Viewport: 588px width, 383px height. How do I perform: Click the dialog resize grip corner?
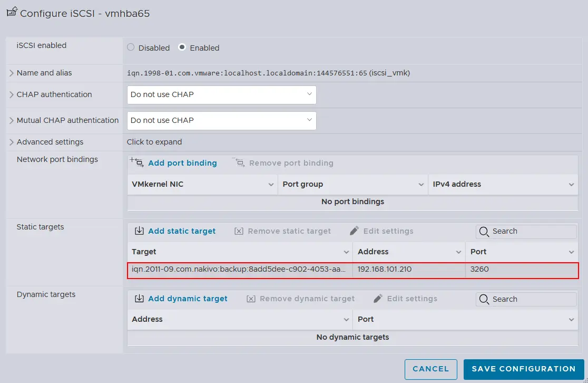coord(585,380)
